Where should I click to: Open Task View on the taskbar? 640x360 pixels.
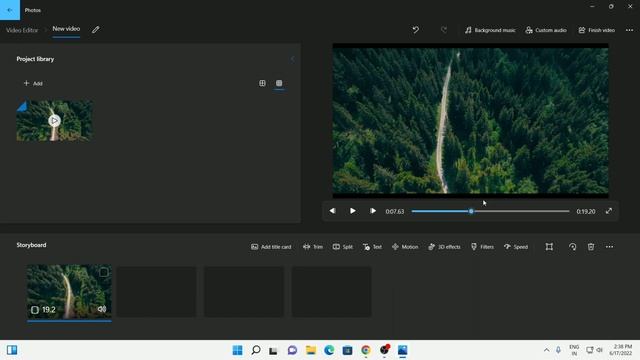(273, 350)
